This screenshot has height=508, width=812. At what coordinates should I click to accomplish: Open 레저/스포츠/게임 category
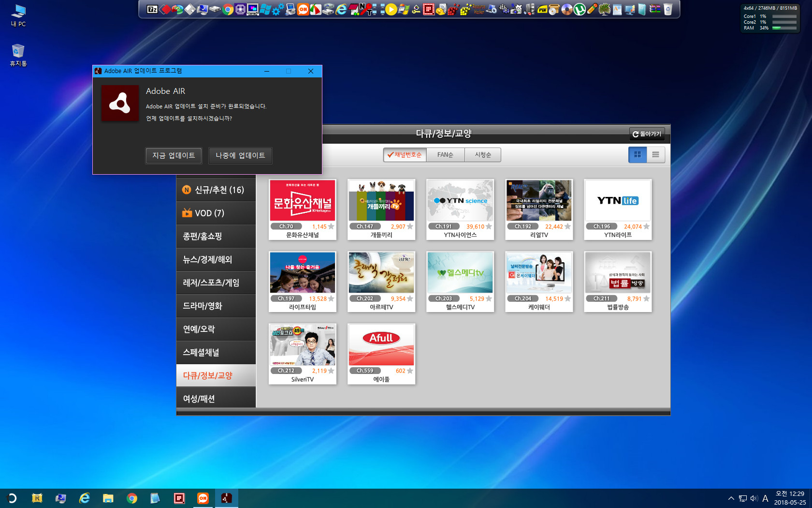pyautogui.click(x=216, y=283)
